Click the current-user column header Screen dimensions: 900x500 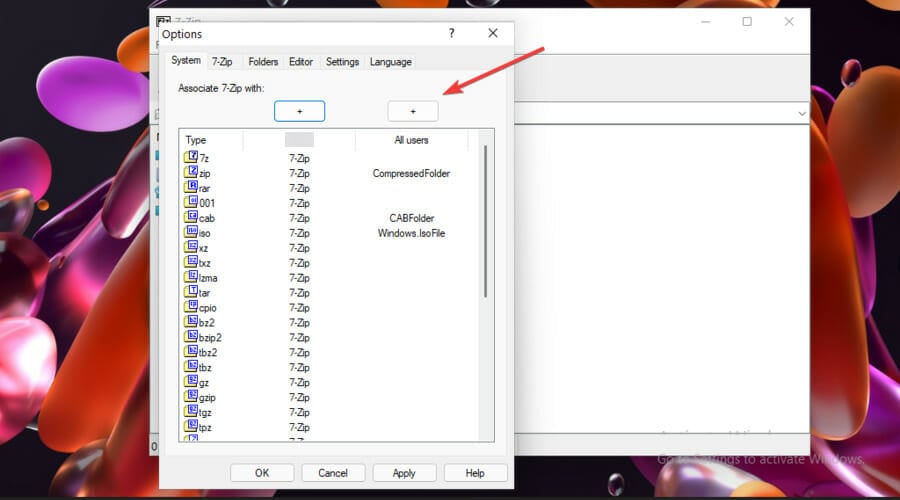tap(300, 140)
